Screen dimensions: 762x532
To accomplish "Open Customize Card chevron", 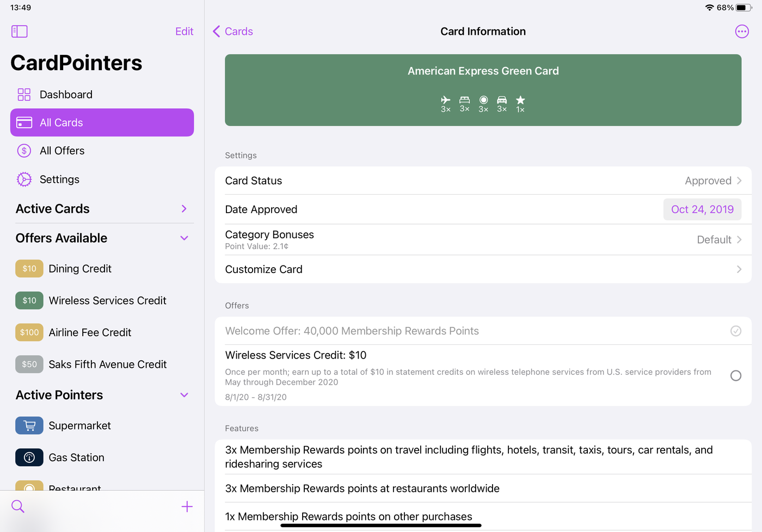I will (x=739, y=269).
